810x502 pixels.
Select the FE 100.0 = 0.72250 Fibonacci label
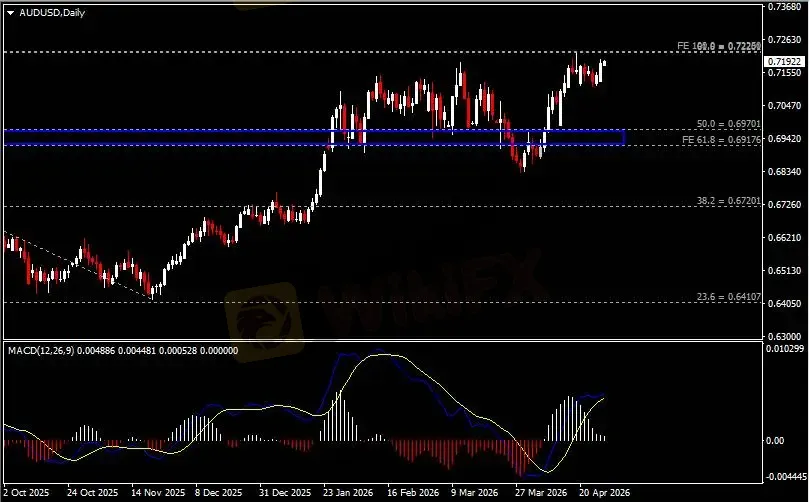pos(719,46)
